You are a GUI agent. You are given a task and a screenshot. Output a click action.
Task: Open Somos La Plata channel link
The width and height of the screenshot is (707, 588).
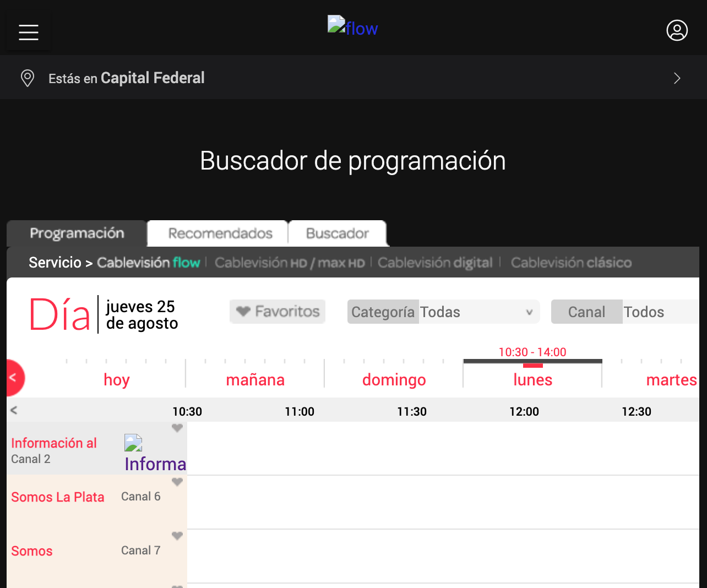(x=58, y=497)
